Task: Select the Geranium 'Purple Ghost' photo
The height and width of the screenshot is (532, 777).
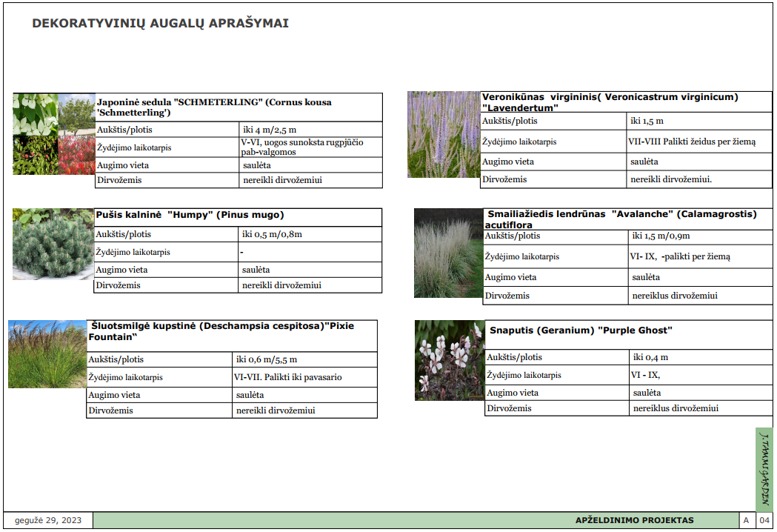Action: 450,360
